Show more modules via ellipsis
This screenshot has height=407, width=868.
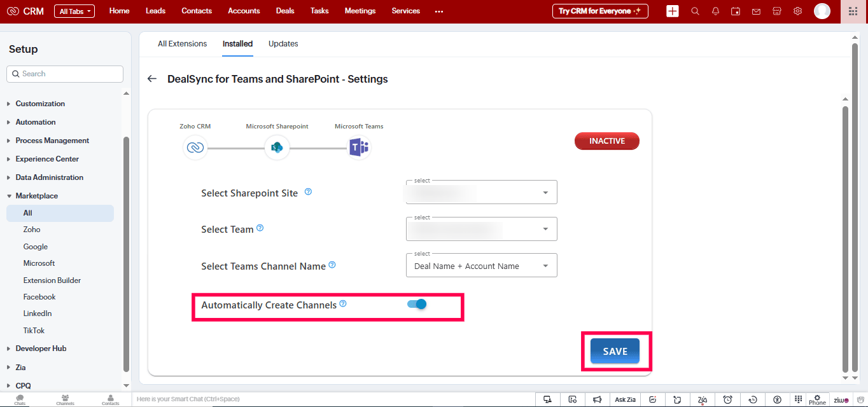tap(438, 11)
